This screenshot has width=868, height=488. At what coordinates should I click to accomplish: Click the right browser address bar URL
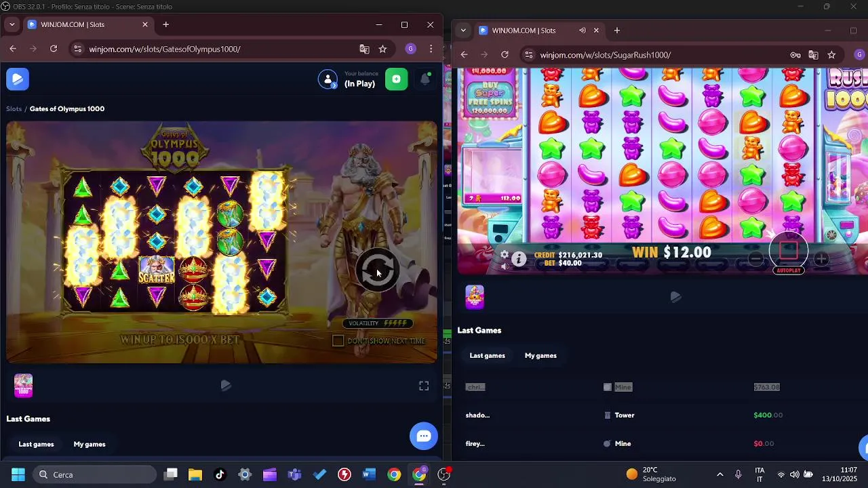[x=606, y=55]
